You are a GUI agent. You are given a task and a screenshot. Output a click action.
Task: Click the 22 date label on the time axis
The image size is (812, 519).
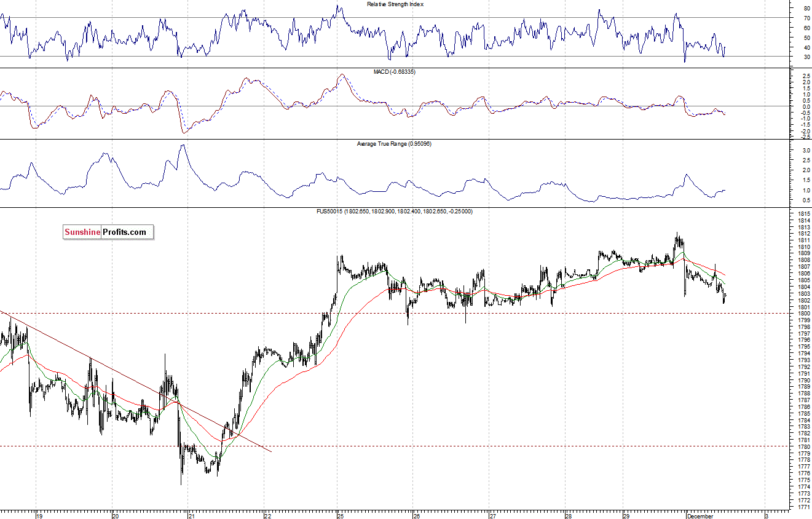click(x=267, y=515)
